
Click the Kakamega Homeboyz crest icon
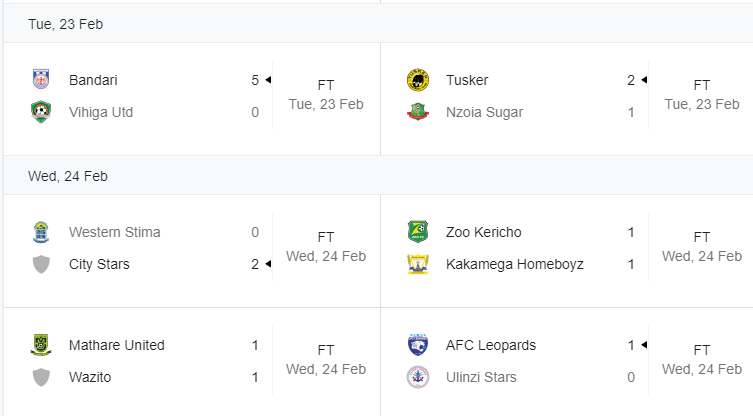[418, 264]
